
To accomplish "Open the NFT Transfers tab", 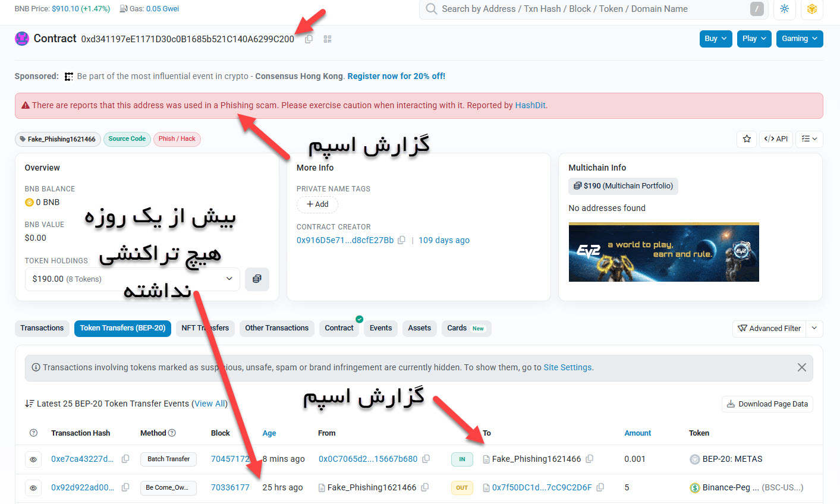I will pyautogui.click(x=205, y=327).
